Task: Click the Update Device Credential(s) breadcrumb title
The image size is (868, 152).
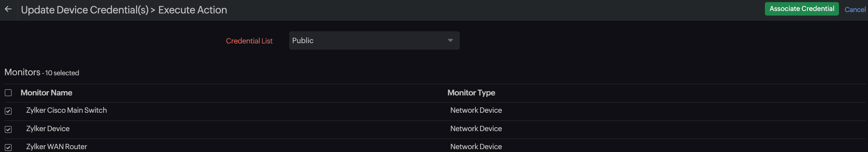Action: [x=85, y=10]
